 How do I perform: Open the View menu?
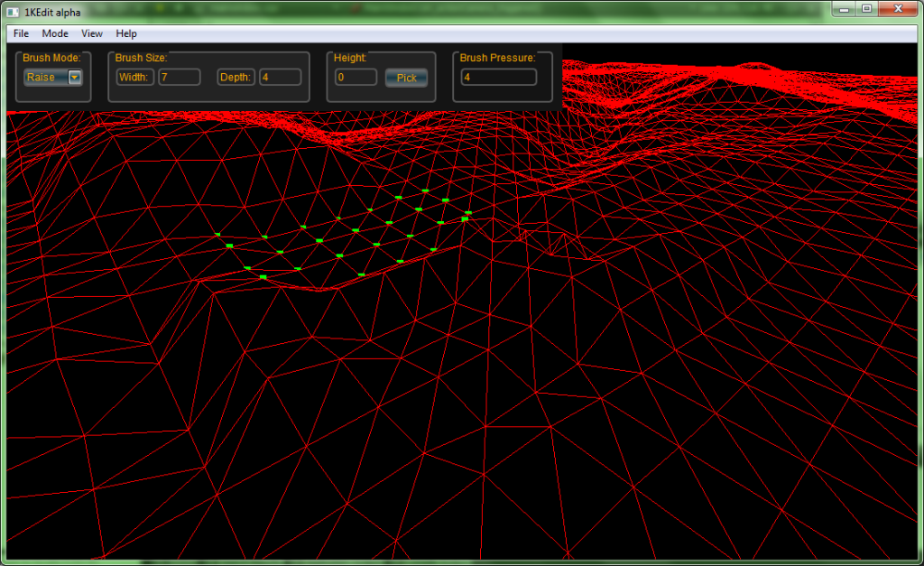[x=91, y=33]
